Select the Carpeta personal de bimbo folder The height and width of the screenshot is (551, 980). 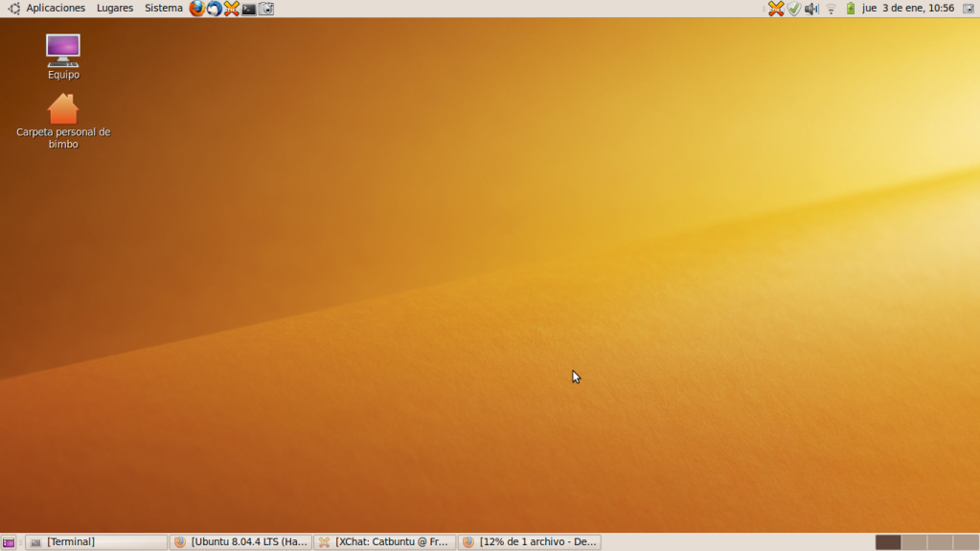(63, 109)
